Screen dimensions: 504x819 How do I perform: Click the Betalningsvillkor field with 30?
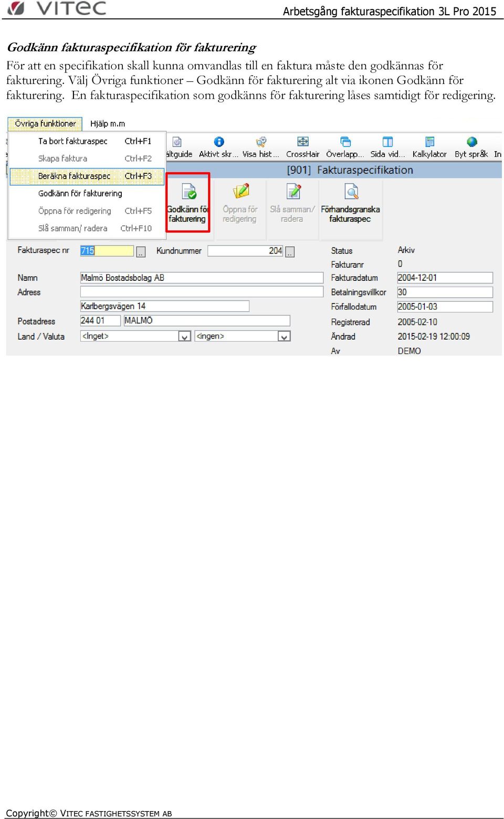(x=445, y=292)
